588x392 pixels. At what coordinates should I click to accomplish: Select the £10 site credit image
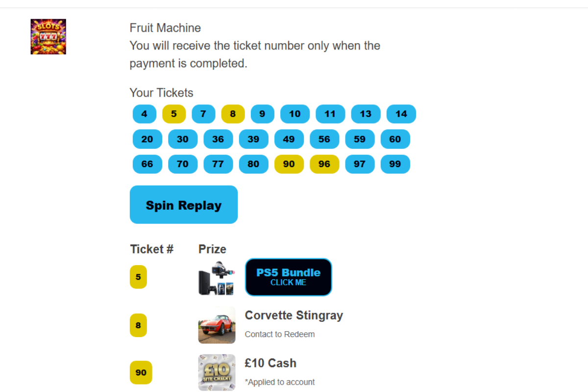[217, 372]
